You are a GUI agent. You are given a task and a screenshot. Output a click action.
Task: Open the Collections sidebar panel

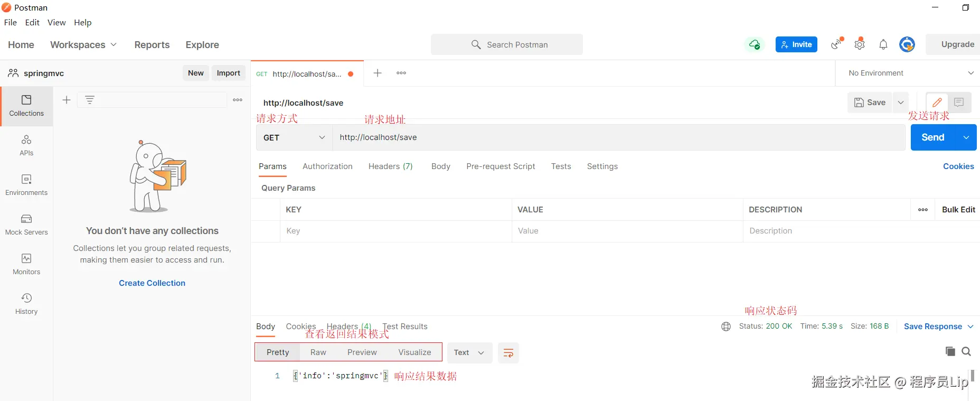click(x=26, y=106)
